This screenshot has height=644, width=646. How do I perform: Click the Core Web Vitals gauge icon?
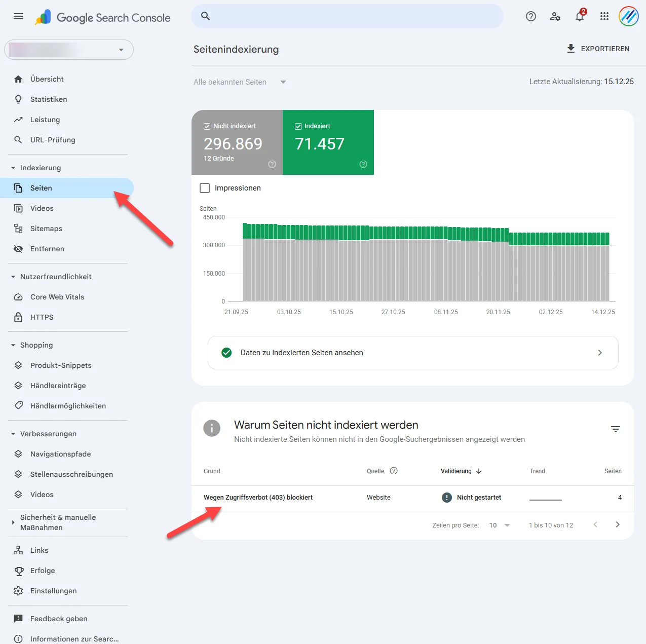click(18, 297)
